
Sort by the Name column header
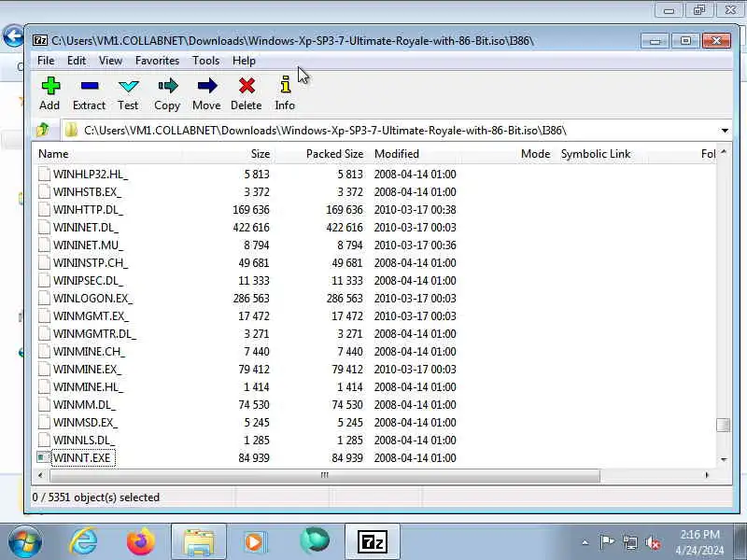[107, 154]
